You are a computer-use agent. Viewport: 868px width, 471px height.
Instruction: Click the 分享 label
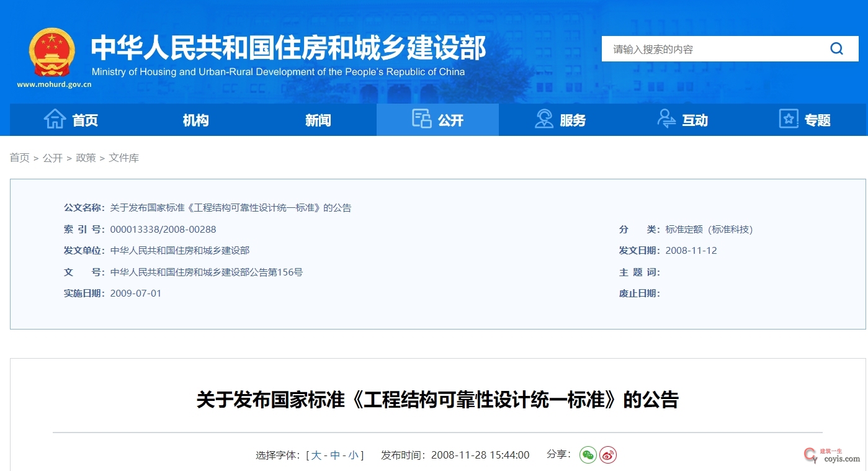[x=558, y=454]
